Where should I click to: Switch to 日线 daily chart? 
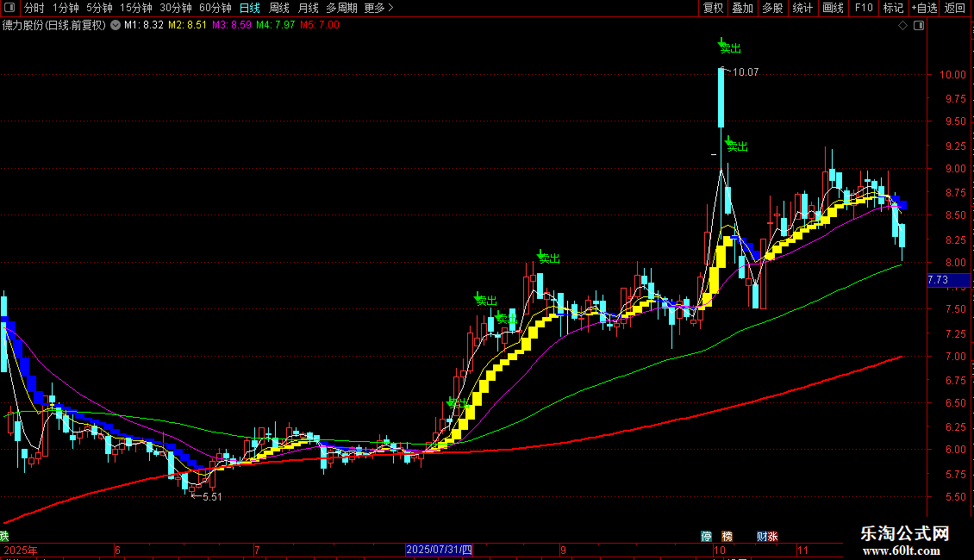(250, 8)
